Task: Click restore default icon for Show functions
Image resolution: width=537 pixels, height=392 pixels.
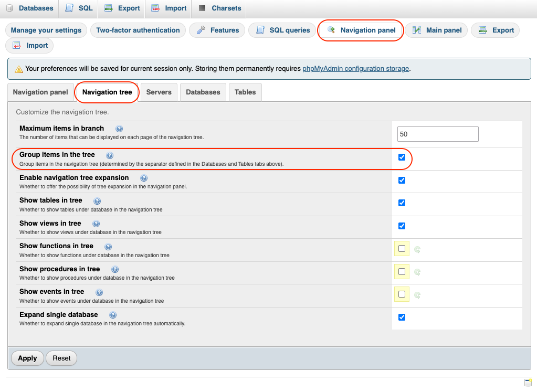Action: [x=417, y=250]
